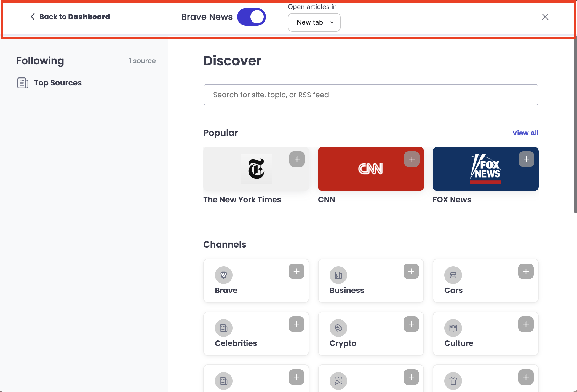Follow CNN with its plus button
Screen dimensions: 577x392
(x=412, y=159)
